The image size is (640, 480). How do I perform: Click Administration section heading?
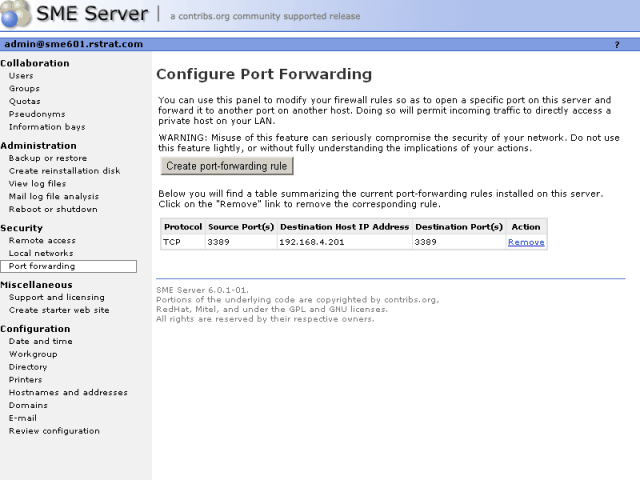pos(38,146)
